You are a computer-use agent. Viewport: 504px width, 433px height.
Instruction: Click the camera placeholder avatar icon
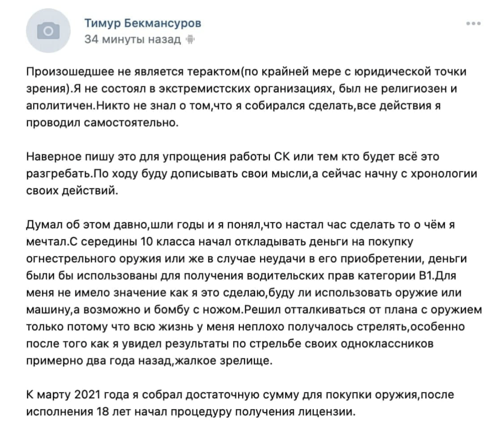pyautogui.click(x=48, y=31)
